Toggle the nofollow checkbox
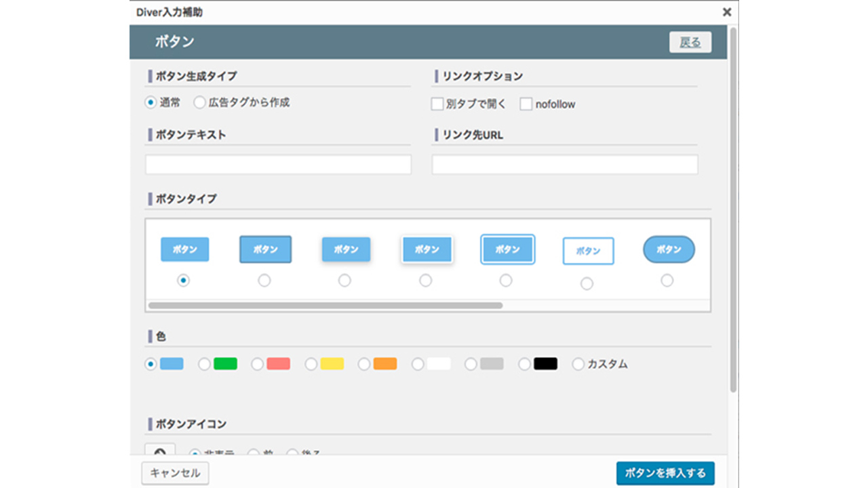The width and height of the screenshot is (868, 488). [526, 104]
